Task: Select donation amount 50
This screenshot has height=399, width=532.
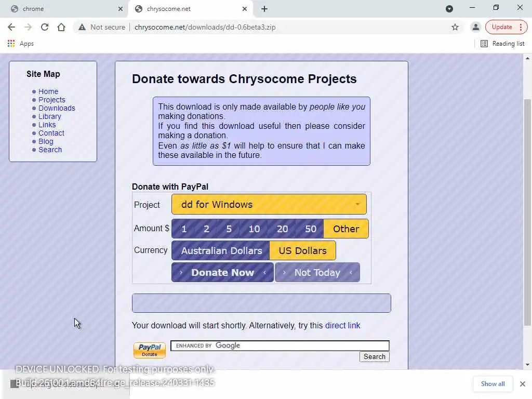Action: pos(311,229)
